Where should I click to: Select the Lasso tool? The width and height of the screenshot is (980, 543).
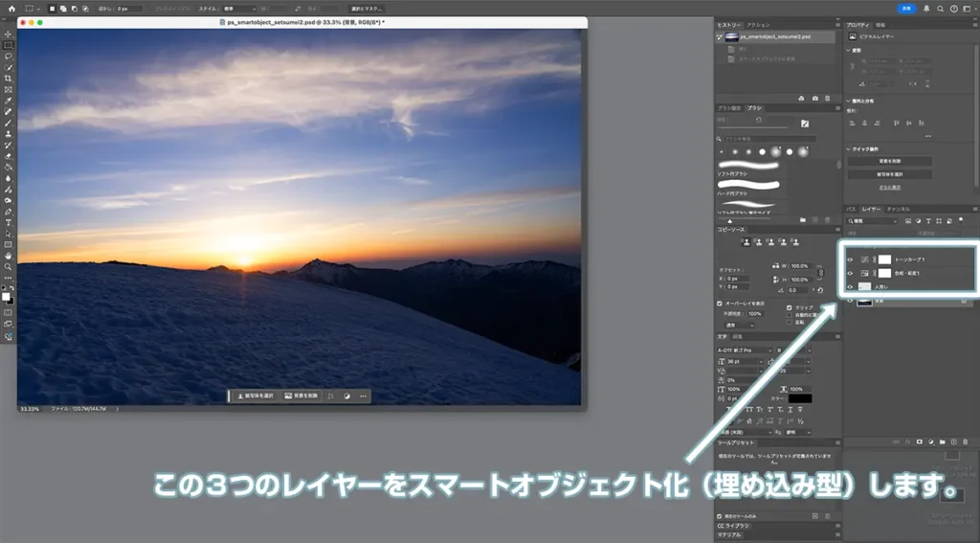coord(8,56)
